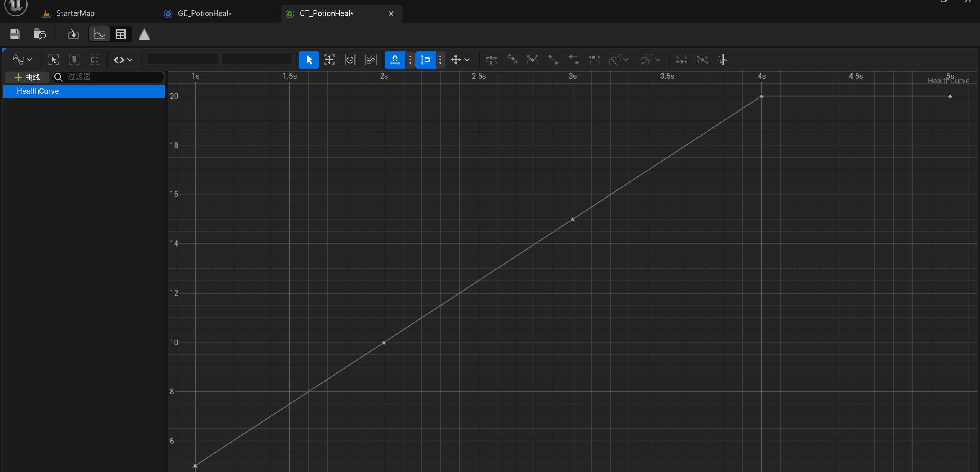Click the Zoom to Fit icon
The width and height of the screenshot is (980, 472).
(x=53, y=60)
